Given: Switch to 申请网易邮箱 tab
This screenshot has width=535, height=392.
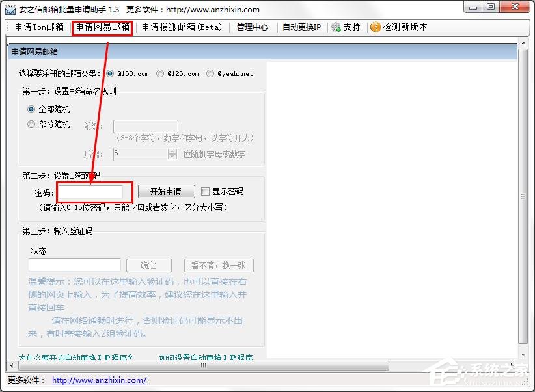Looking at the screenshot, I should (102, 27).
